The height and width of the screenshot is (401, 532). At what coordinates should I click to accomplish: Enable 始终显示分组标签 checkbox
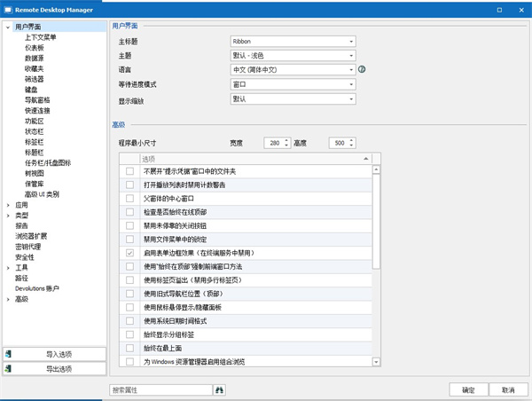(129, 334)
